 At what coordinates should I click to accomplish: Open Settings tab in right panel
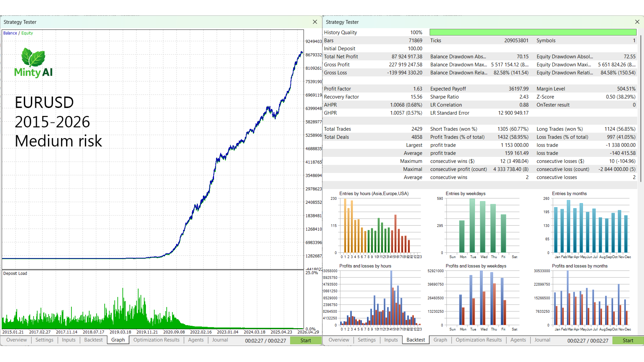367,340
